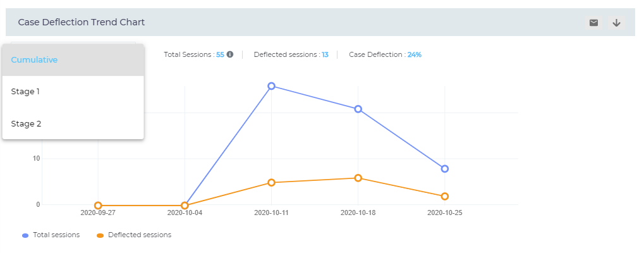Viewport: 644px width, 253px height.
Task: Click the Total sessions point for 2020-10-11
Action: coord(271,86)
